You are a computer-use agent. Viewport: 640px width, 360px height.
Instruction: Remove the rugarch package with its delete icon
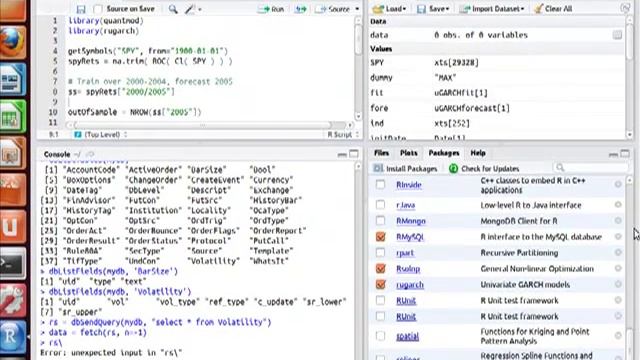[618, 284]
